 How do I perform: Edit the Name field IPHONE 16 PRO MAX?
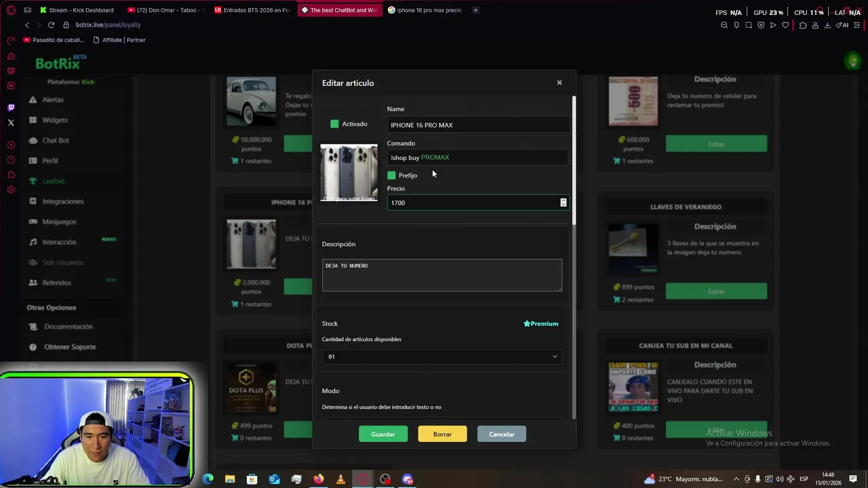click(477, 125)
